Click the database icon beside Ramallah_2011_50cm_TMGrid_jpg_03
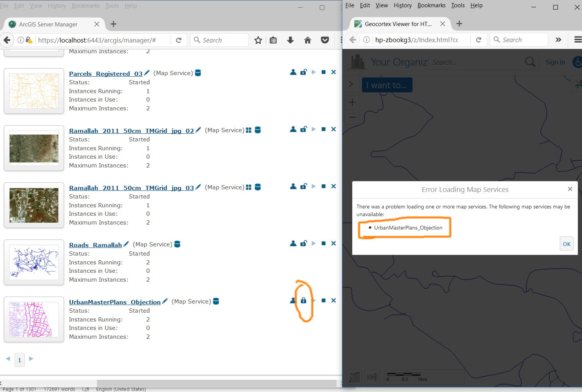This screenshot has height=392, width=582. click(258, 187)
